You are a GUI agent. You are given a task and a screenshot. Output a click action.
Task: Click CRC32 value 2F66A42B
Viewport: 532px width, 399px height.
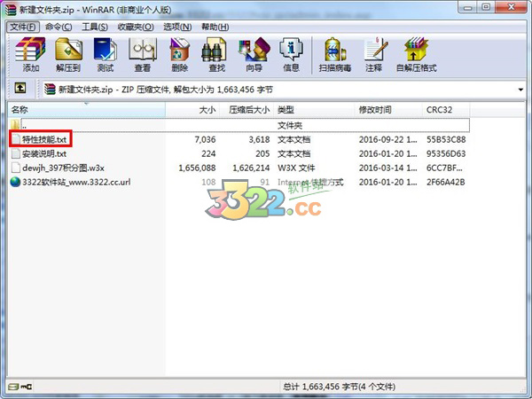coord(446,182)
